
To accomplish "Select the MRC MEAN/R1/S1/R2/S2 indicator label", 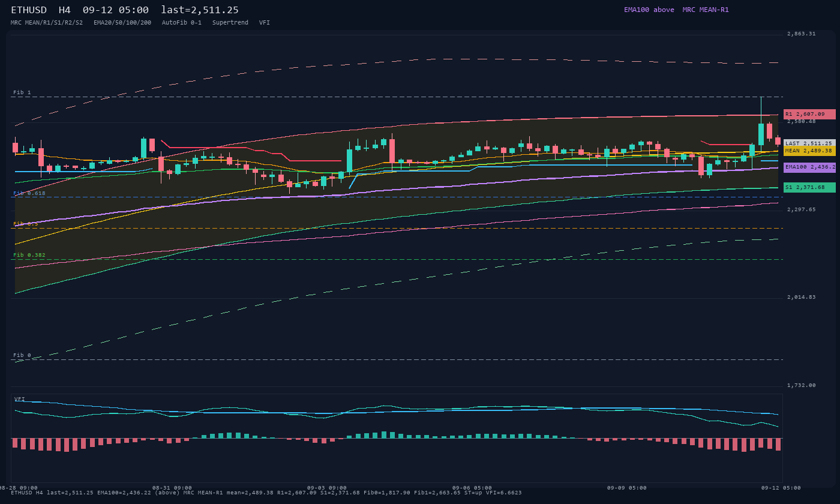I will (x=47, y=23).
